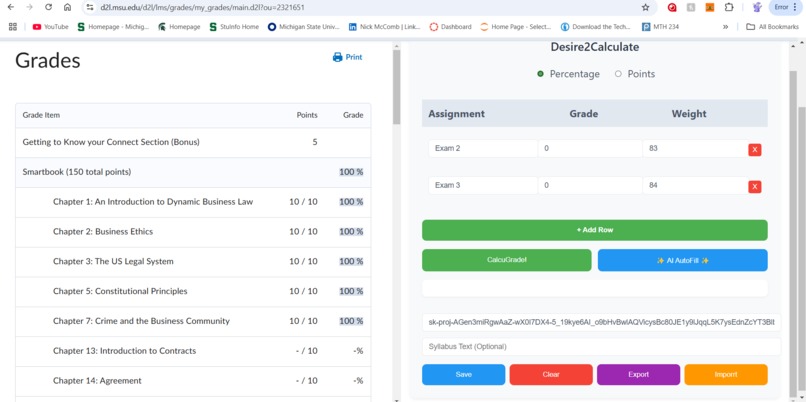Open the browser home page icon
The image size is (806, 402).
pos(67,7)
